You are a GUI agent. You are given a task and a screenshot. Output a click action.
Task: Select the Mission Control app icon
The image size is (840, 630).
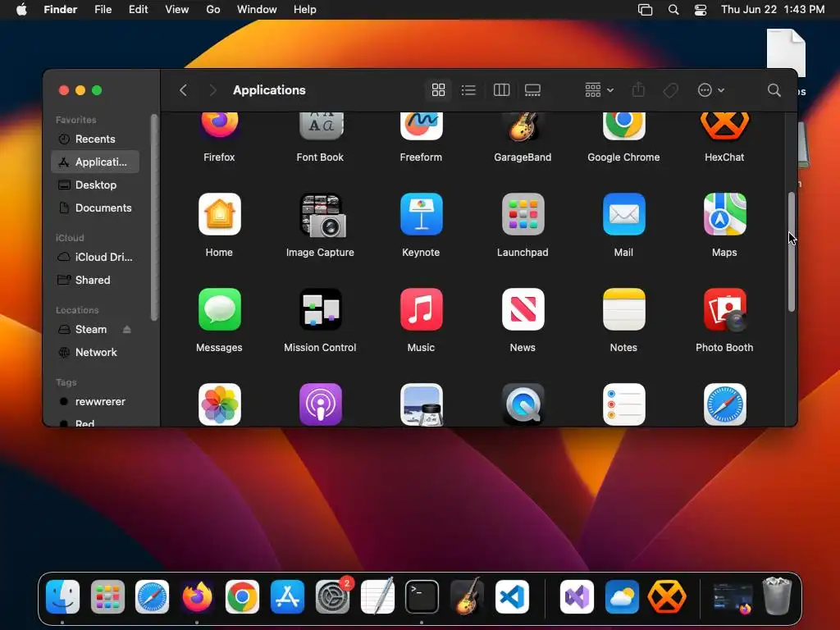tap(321, 309)
